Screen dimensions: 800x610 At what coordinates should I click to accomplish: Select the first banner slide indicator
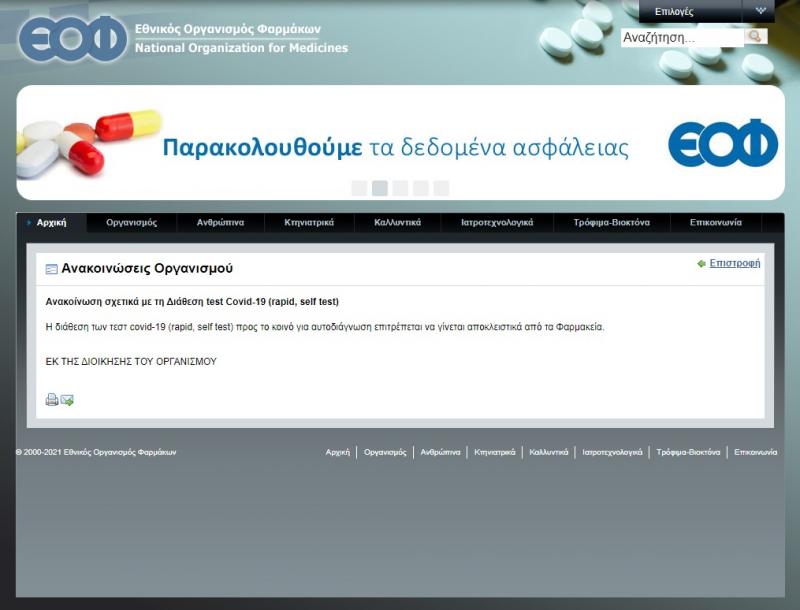(359, 188)
